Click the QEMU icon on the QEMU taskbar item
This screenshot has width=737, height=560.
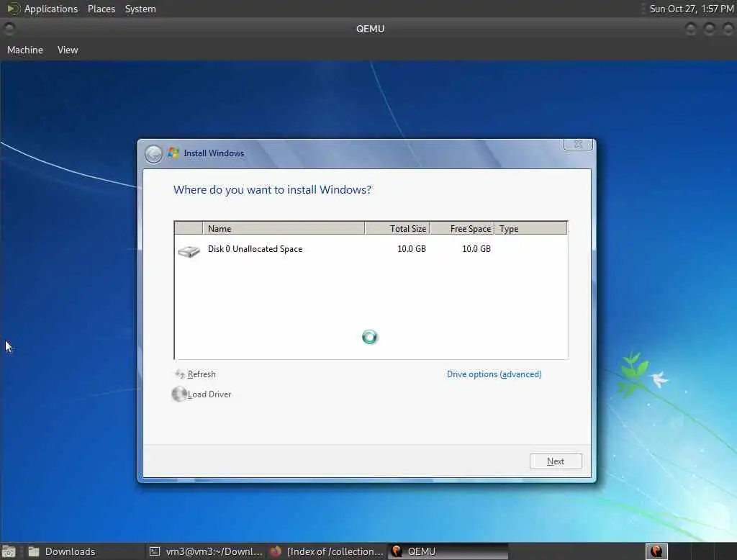(x=397, y=551)
